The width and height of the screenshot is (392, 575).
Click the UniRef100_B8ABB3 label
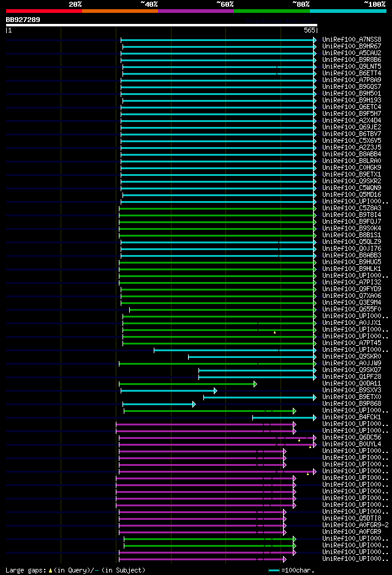[x=352, y=256]
